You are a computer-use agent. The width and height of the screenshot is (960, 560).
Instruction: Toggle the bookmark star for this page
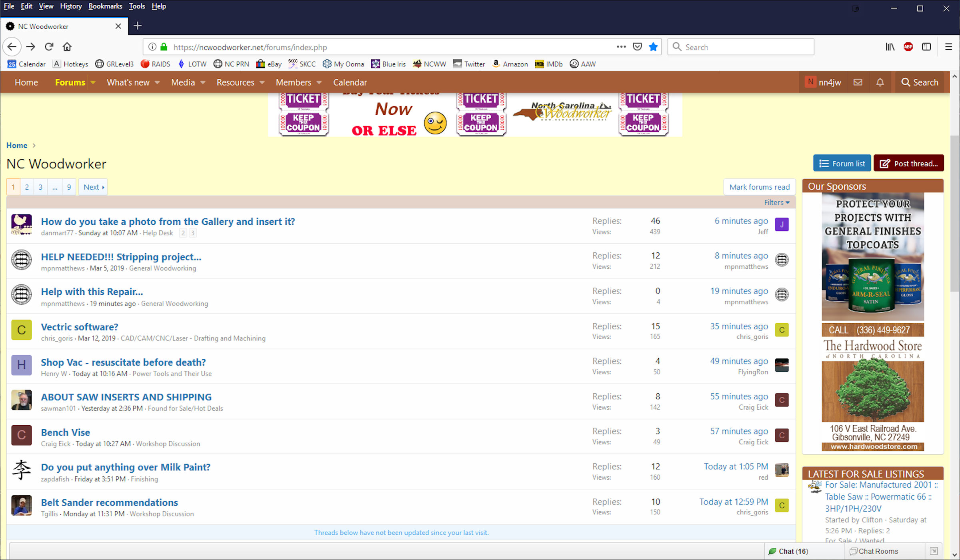[x=653, y=47]
